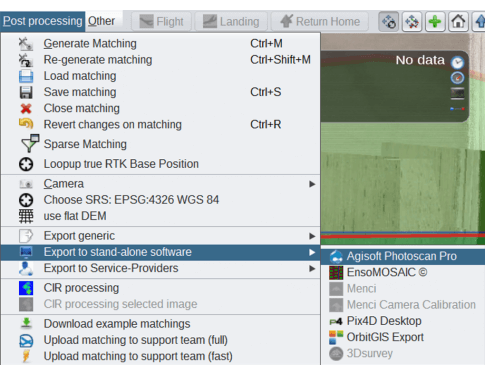Screen dimensions: 485x375
Task: Click the Pix4D Desktop icon
Action: [x=336, y=321]
